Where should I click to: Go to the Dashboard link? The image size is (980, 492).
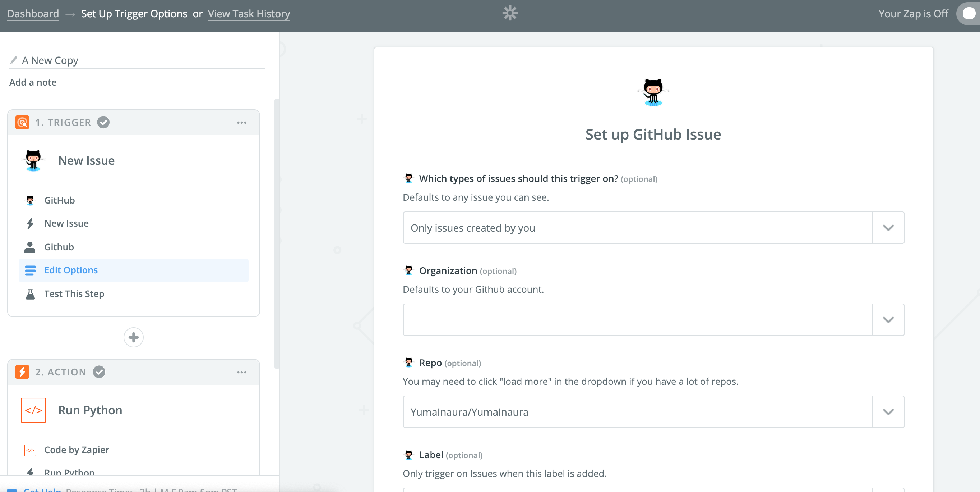33,14
